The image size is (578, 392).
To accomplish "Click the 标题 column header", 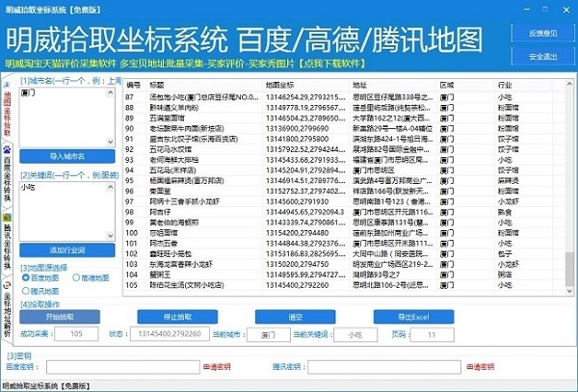I will (204, 85).
